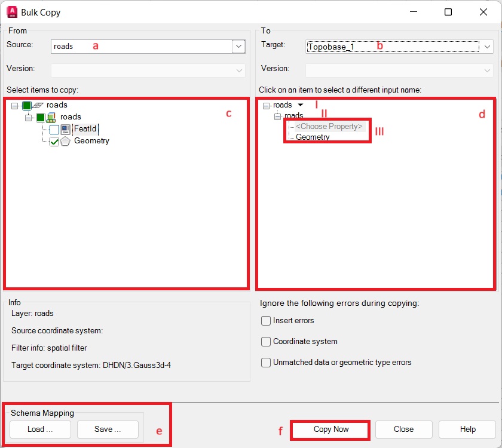Click the roads layer icon in source tree
The height and width of the screenshot is (448, 502).
click(39, 106)
